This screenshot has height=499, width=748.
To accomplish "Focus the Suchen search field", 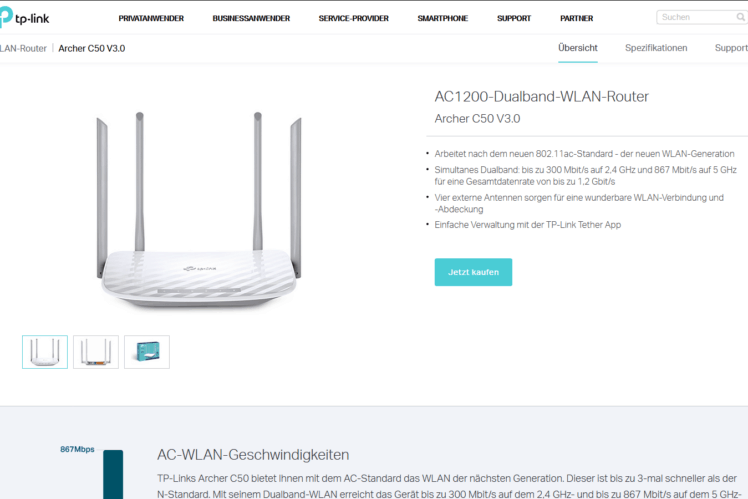I will coord(695,17).
